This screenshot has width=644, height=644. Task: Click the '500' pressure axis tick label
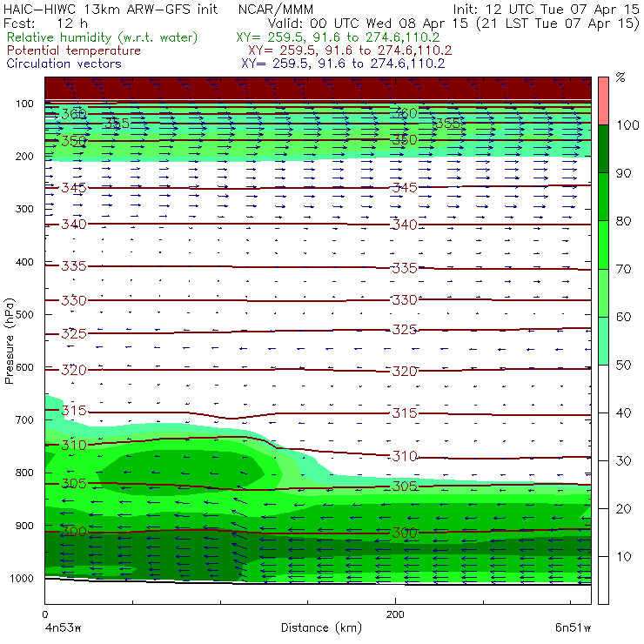coord(24,315)
